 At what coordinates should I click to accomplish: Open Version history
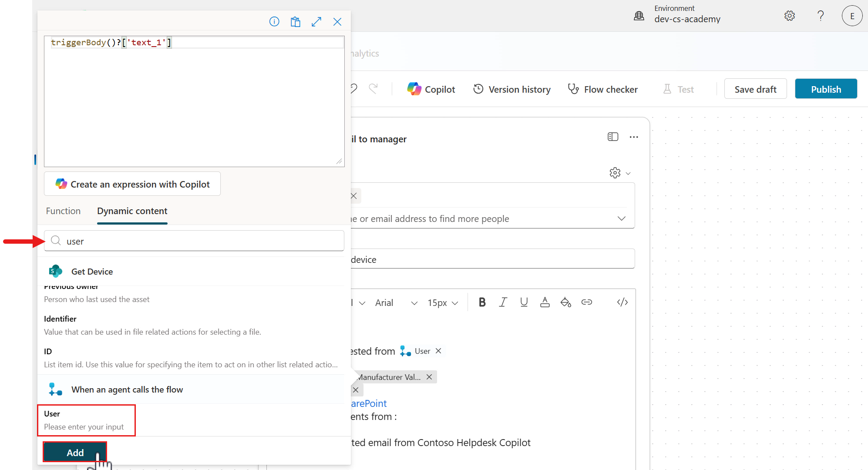tap(511, 89)
